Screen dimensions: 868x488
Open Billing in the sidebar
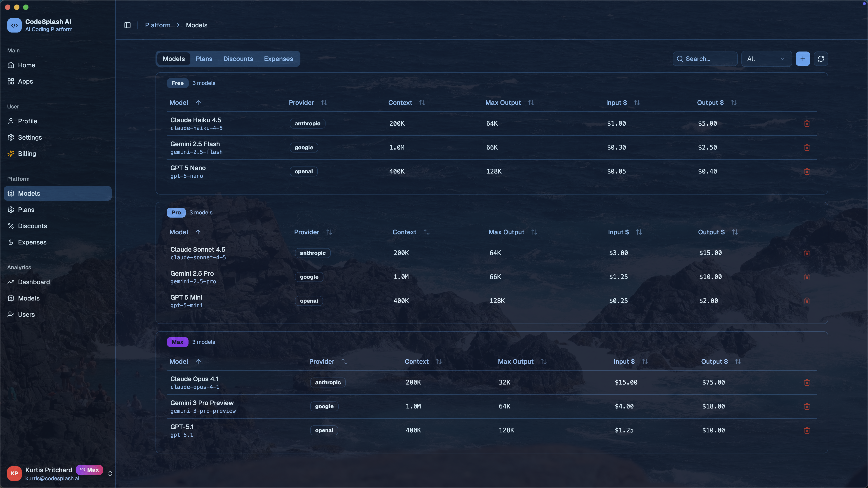point(27,154)
